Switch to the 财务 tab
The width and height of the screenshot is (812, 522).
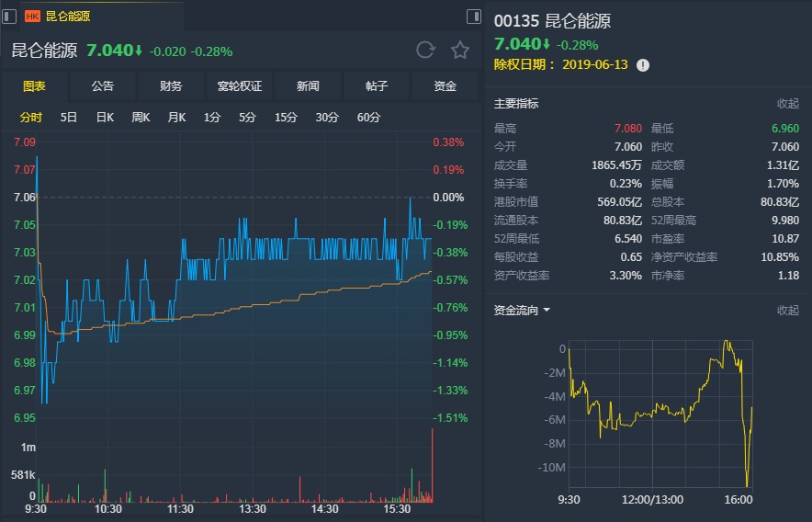[x=171, y=86]
